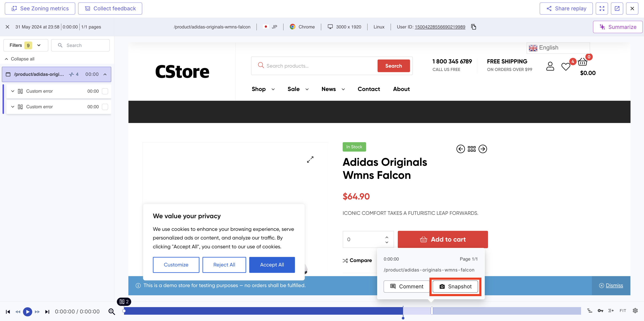The width and height of the screenshot is (644, 321).
Task: Click the event search field in the sidebar
Action: [x=80, y=45]
